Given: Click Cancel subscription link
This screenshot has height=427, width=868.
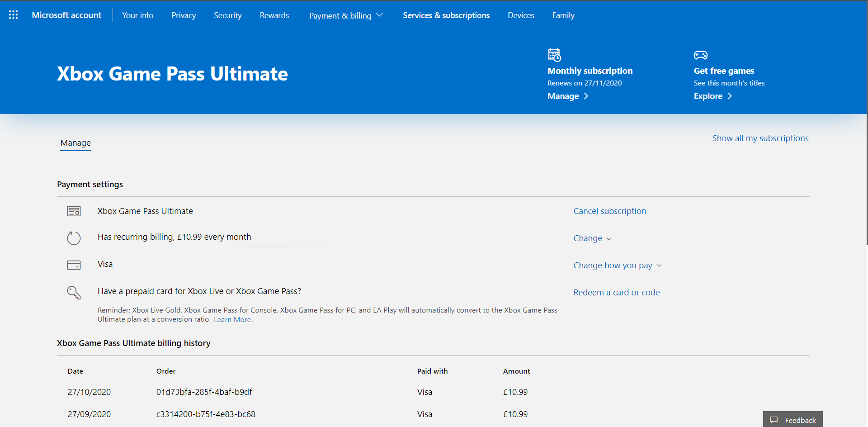Looking at the screenshot, I should click(x=609, y=211).
